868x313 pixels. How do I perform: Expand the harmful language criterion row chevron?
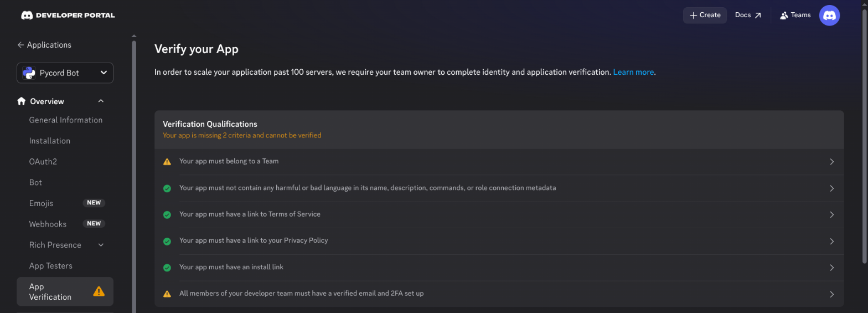click(x=831, y=188)
